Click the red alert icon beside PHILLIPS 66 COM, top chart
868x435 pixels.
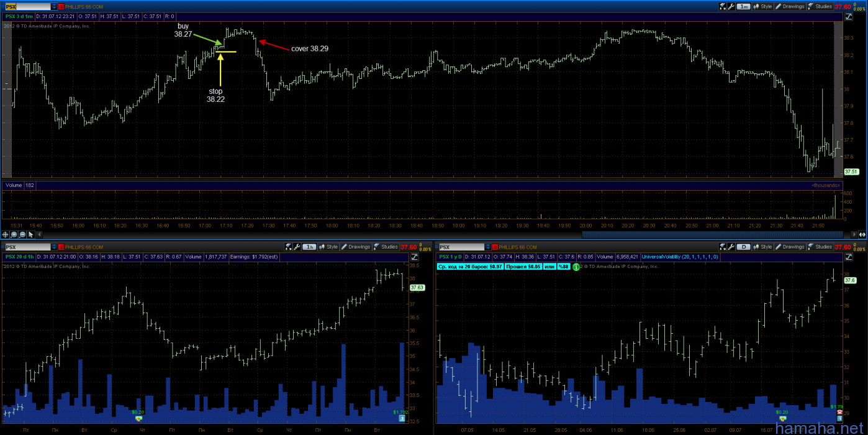point(61,6)
